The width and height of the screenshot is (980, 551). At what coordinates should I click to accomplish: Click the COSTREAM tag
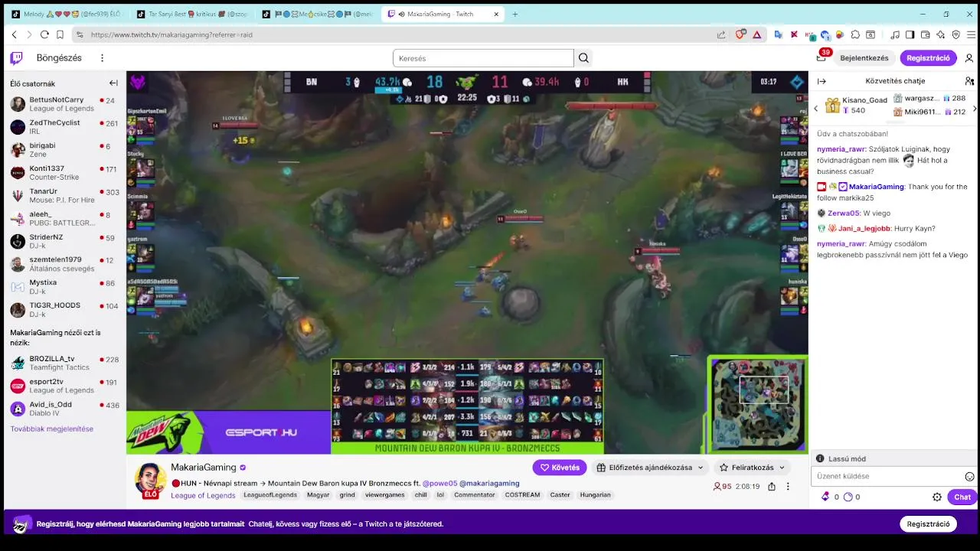[522, 495]
